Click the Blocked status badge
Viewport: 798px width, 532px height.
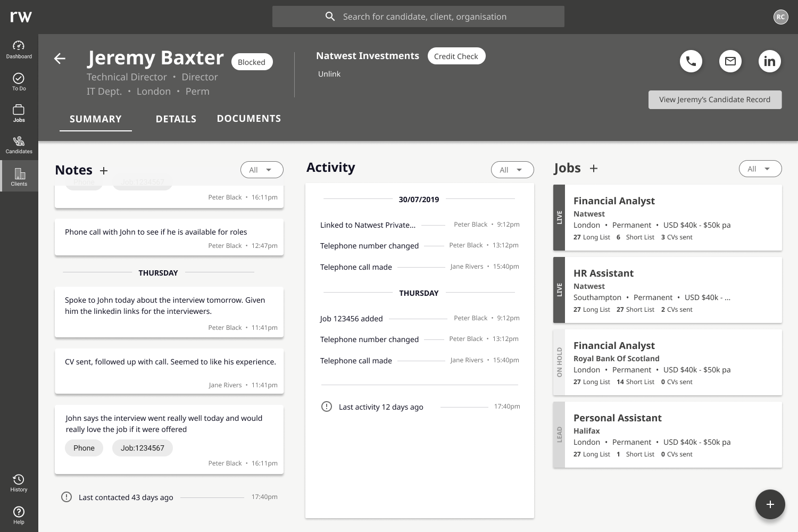click(252, 62)
